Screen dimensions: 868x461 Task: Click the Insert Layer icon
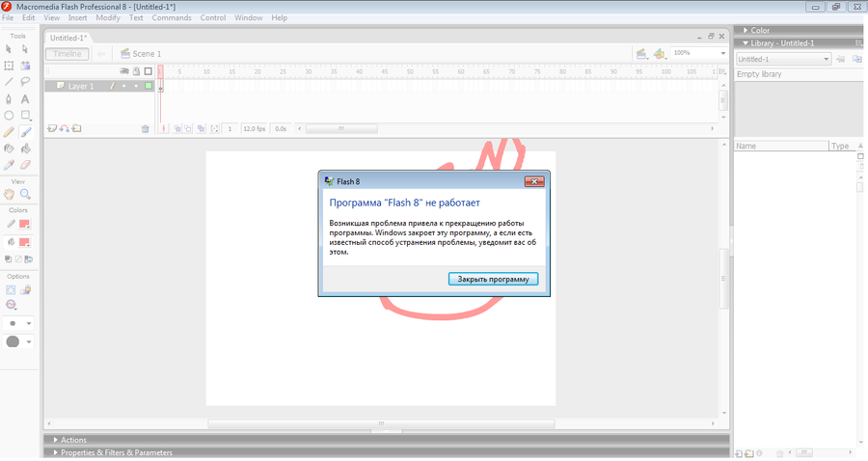(x=52, y=128)
